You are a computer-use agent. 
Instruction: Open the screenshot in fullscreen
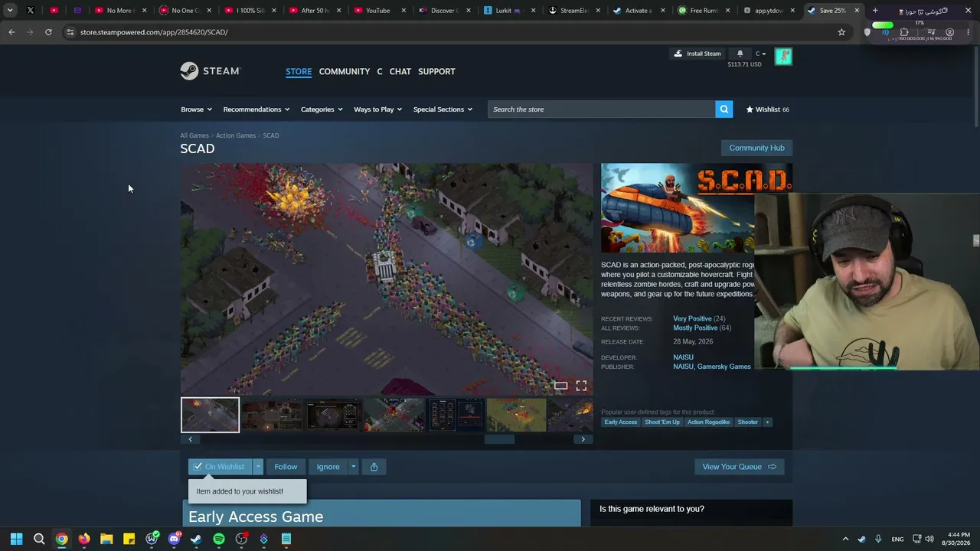point(581,386)
